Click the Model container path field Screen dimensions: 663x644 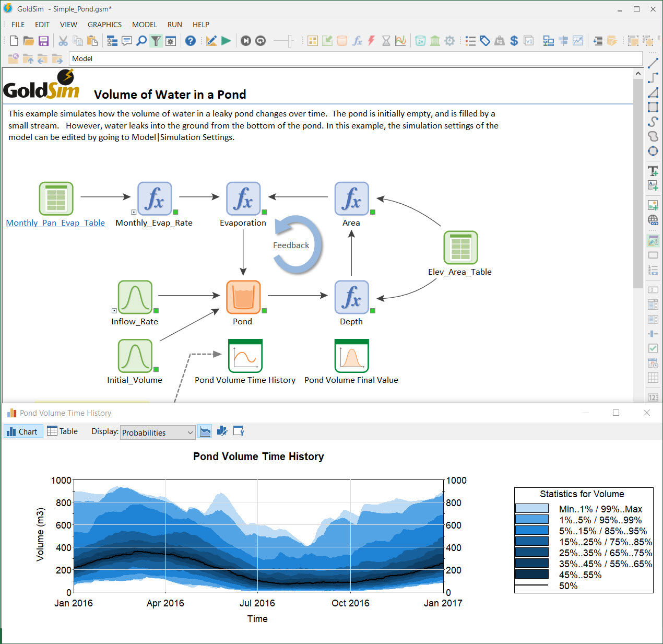356,58
